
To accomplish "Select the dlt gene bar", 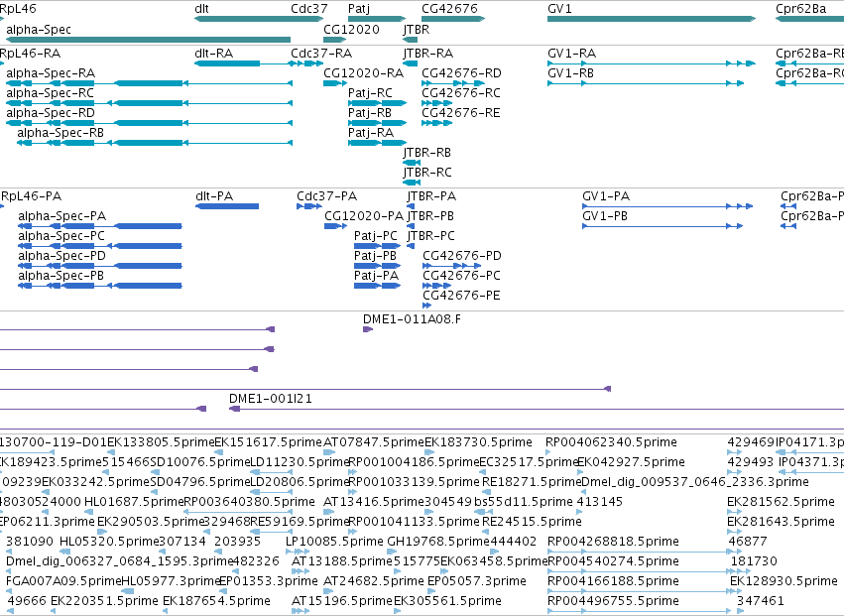I will click(261, 19).
